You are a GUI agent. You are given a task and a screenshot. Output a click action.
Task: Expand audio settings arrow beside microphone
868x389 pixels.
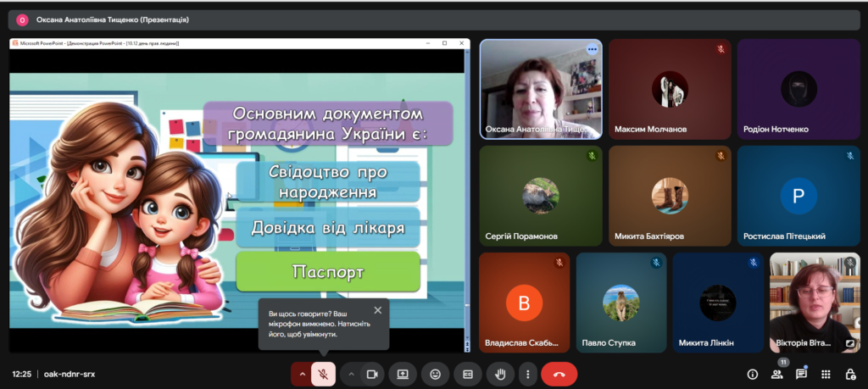301,374
